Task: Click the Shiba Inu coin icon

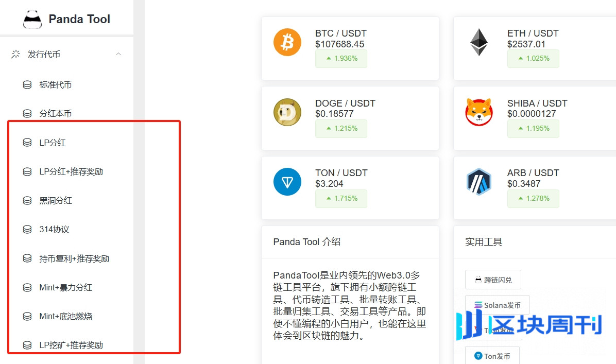Action: [x=479, y=112]
